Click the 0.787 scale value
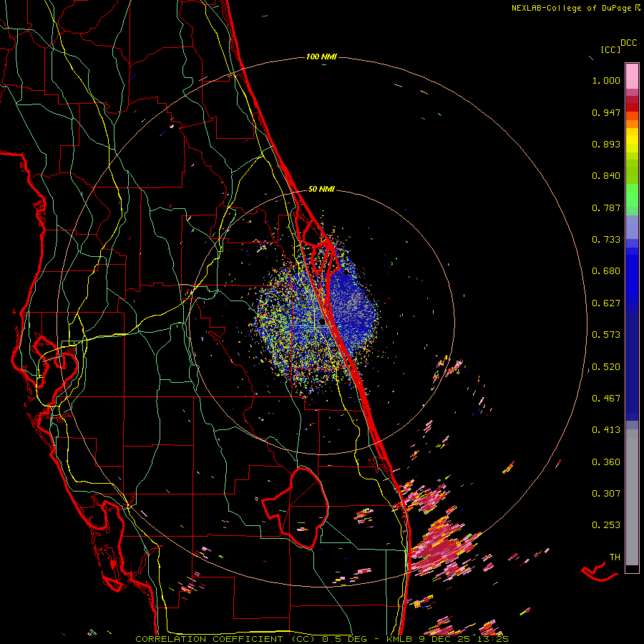Screen dimensions: 644x644 [x=606, y=208]
